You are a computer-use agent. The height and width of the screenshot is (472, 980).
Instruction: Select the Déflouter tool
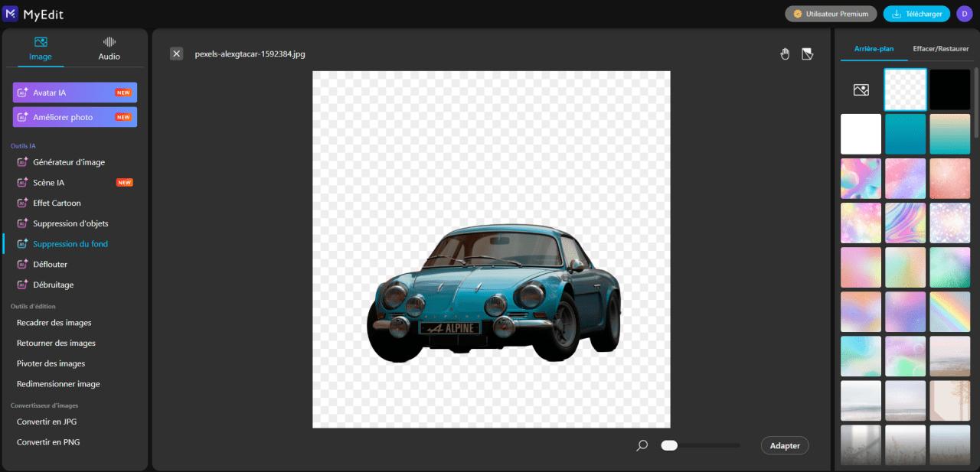tap(48, 264)
